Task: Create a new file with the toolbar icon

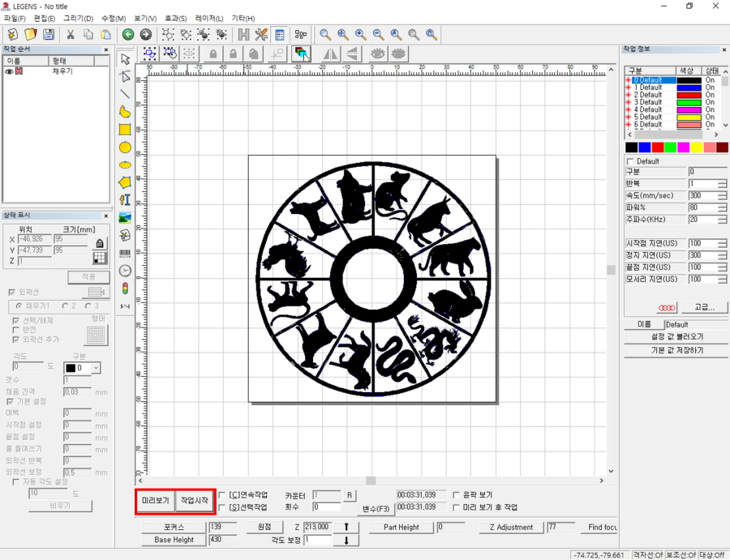Action: pos(12,34)
